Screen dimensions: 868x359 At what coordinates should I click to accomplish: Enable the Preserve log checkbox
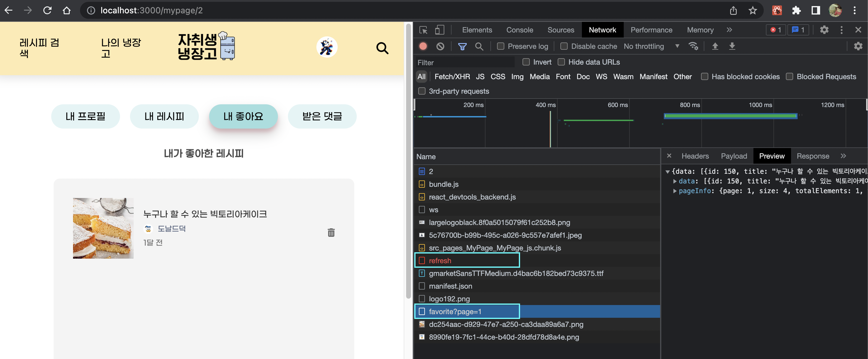[x=501, y=46]
